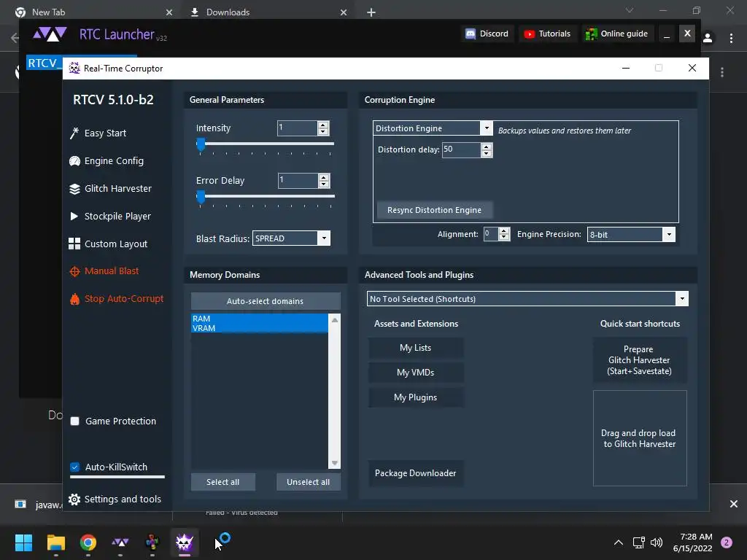This screenshot has height=560, width=747.
Task: Increase Alignment value with up arrow
Action: pos(503,231)
